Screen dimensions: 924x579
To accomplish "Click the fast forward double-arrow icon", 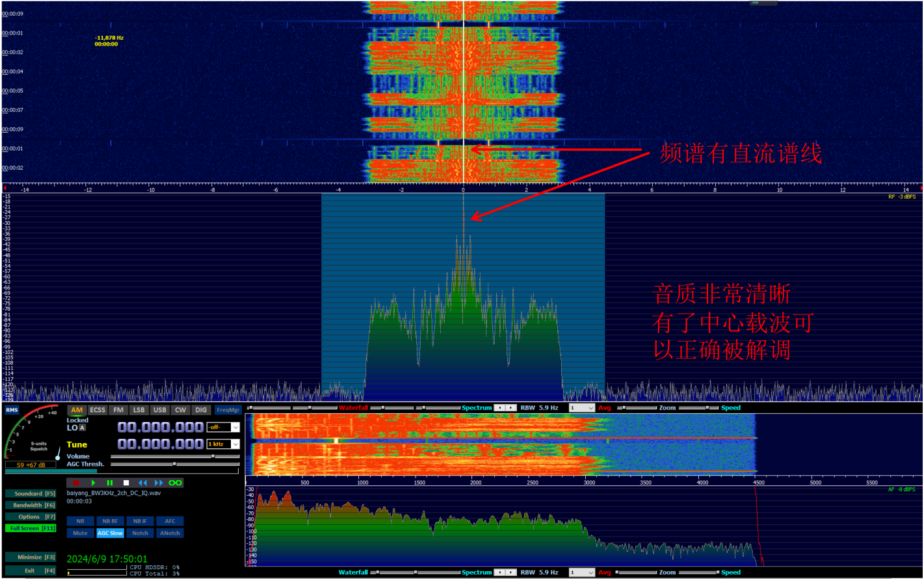I will (x=159, y=483).
